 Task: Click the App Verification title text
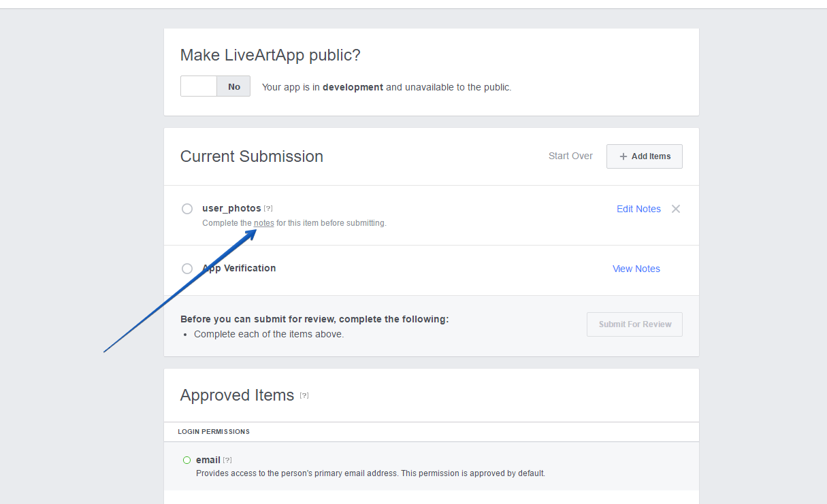pyautogui.click(x=239, y=268)
